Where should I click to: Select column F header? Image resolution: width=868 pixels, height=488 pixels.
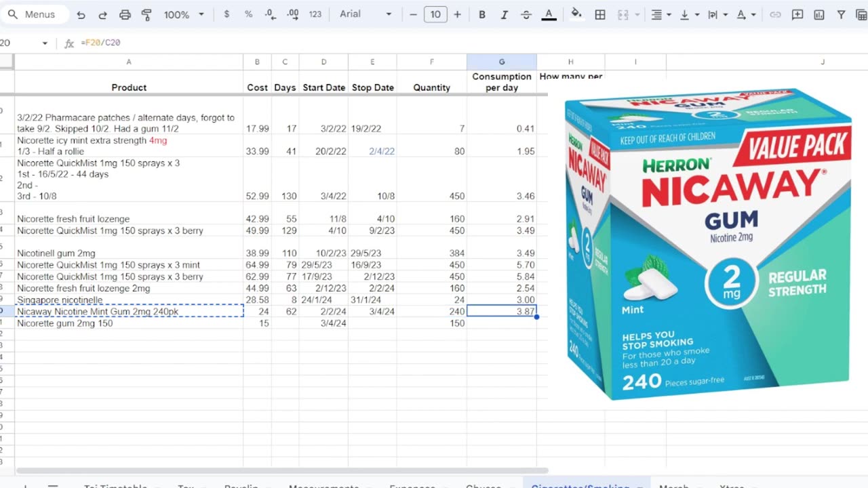tap(432, 62)
